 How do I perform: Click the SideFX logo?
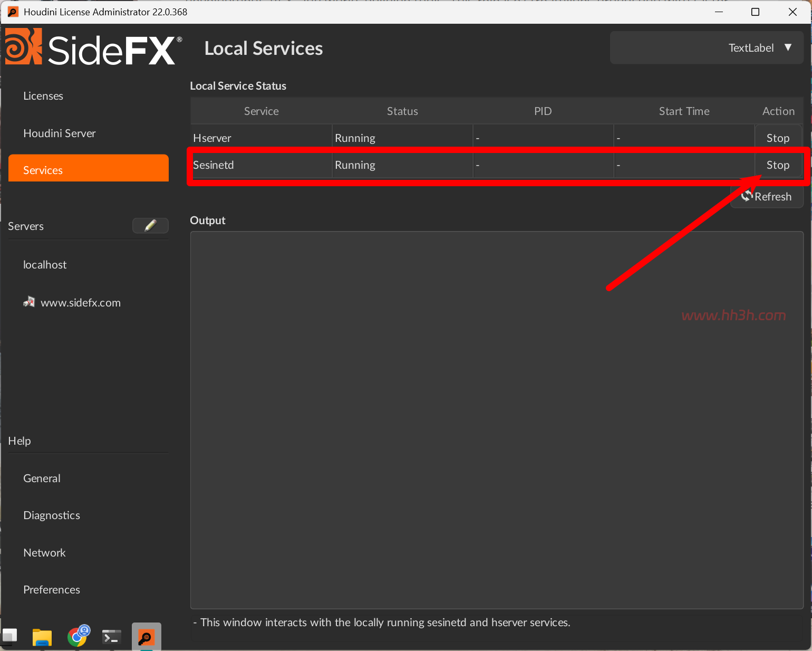(x=94, y=47)
